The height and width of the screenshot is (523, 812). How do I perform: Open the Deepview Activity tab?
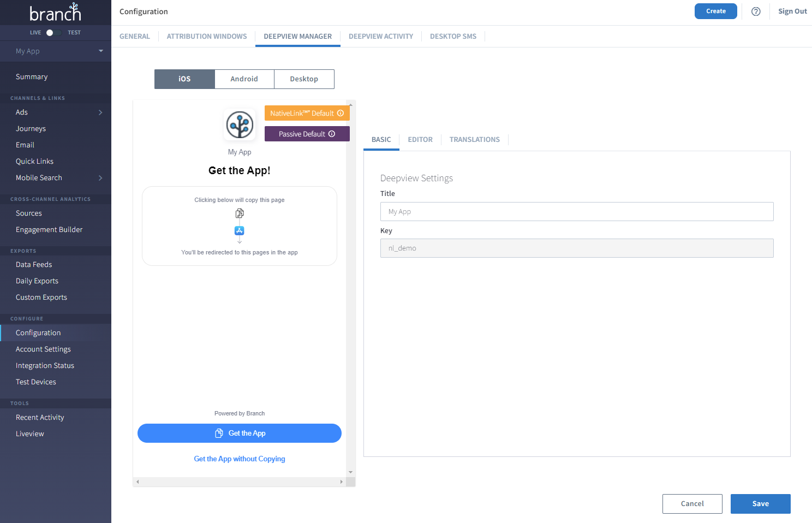click(381, 37)
